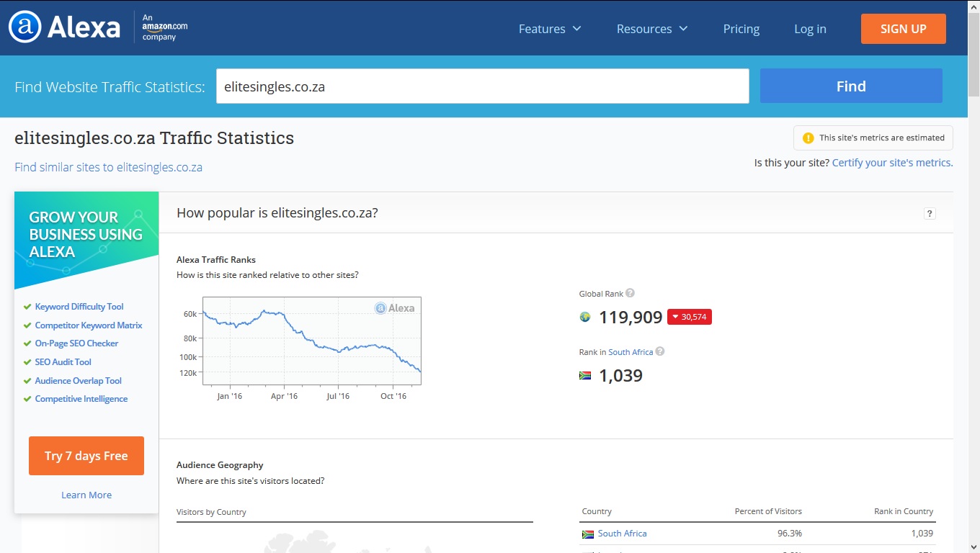Click the Country column header
The width and height of the screenshot is (980, 553).
[597, 511]
